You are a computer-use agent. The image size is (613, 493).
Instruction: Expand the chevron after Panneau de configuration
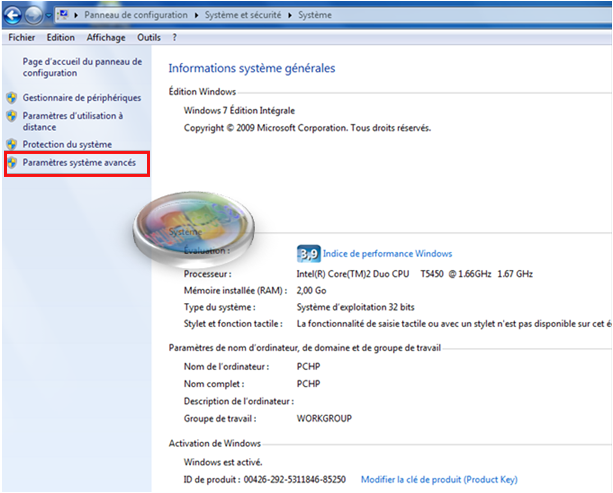coord(196,15)
